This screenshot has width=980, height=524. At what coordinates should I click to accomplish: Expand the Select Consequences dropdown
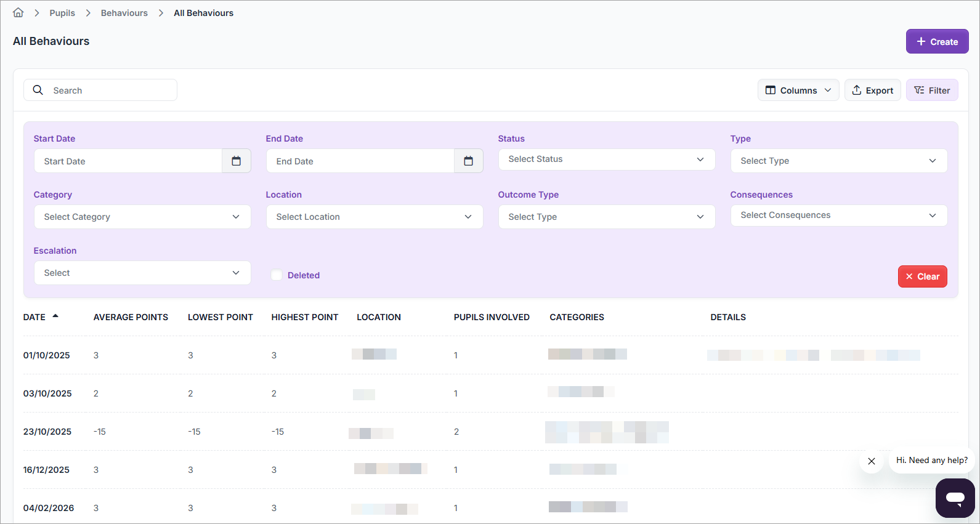838,216
